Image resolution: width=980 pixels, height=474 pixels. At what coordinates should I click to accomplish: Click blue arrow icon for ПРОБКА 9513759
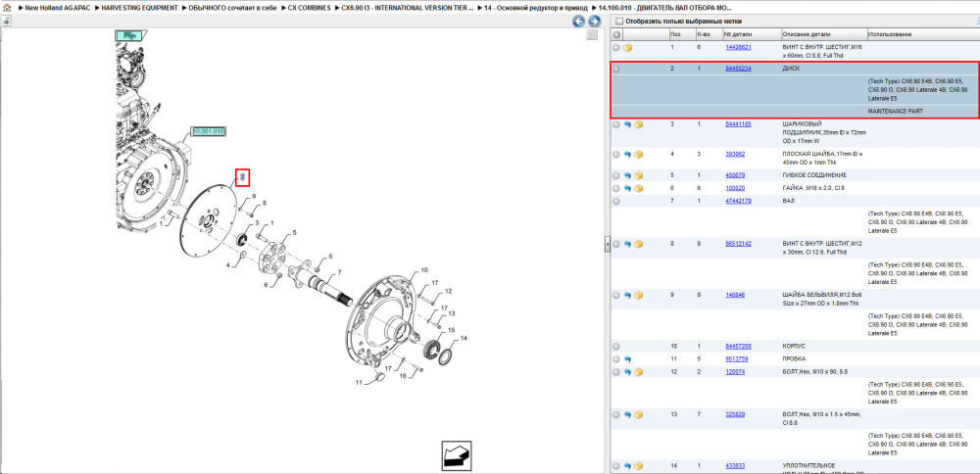point(628,359)
